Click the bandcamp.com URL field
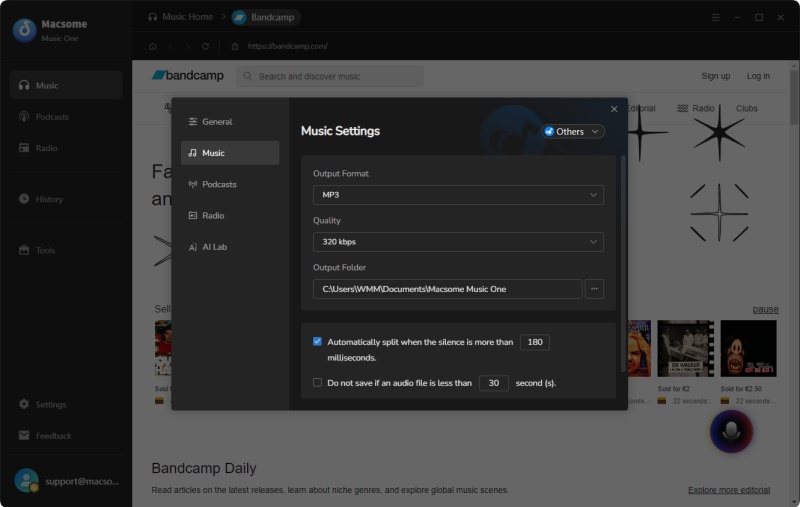The image size is (800, 507). point(288,46)
